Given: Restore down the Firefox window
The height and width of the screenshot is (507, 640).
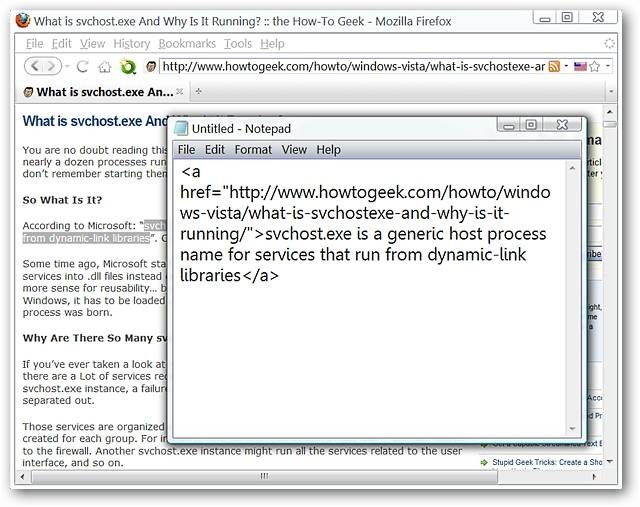Looking at the screenshot, I should (567, 17).
